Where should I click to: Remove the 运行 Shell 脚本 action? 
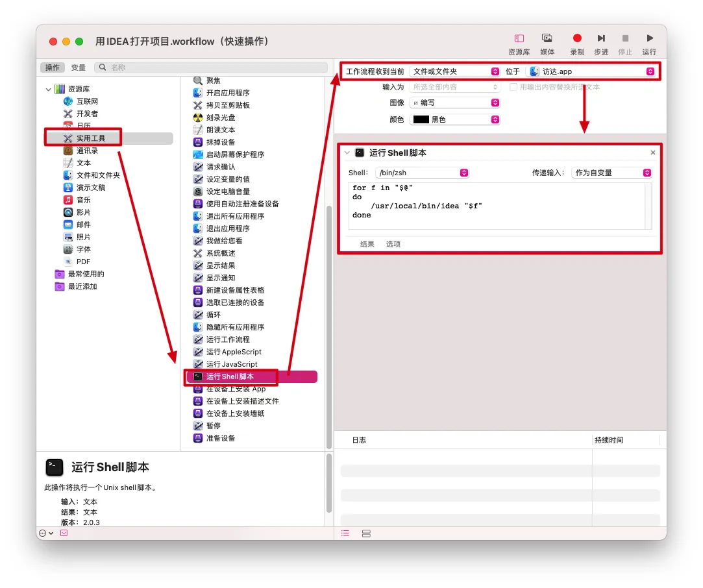click(x=653, y=153)
